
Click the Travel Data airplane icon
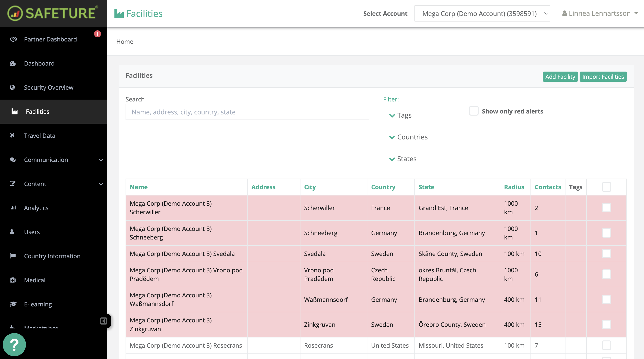(13, 135)
